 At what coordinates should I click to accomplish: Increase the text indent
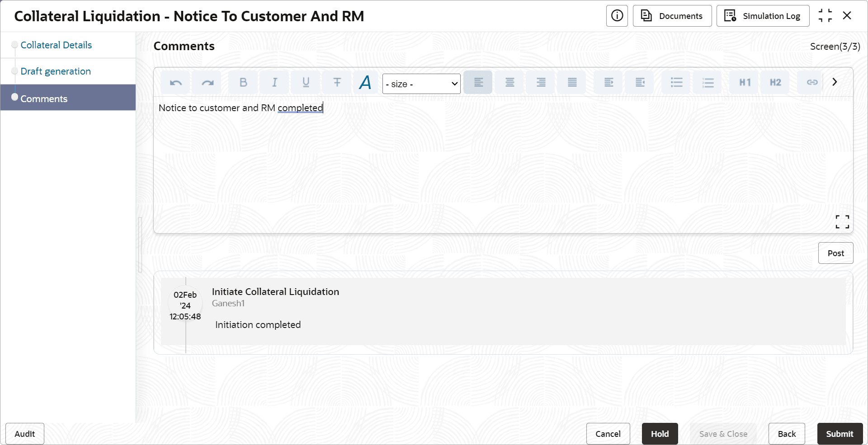pos(609,83)
